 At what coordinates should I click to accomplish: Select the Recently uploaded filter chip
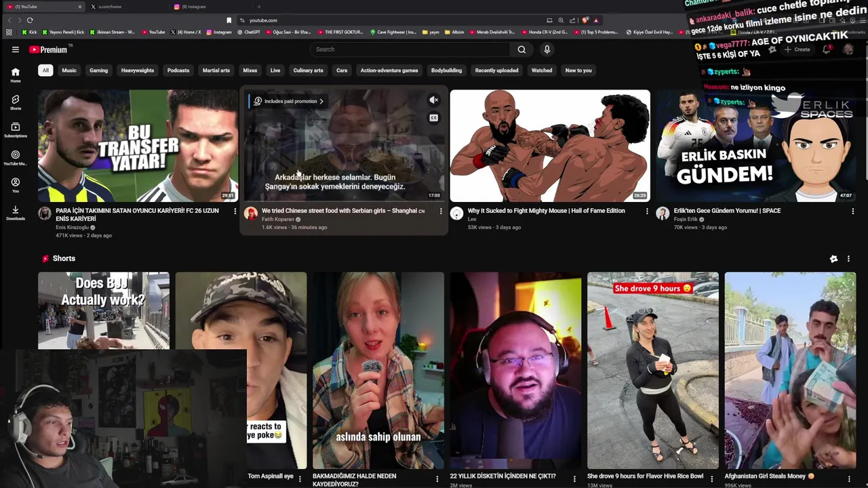coord(496,70)
